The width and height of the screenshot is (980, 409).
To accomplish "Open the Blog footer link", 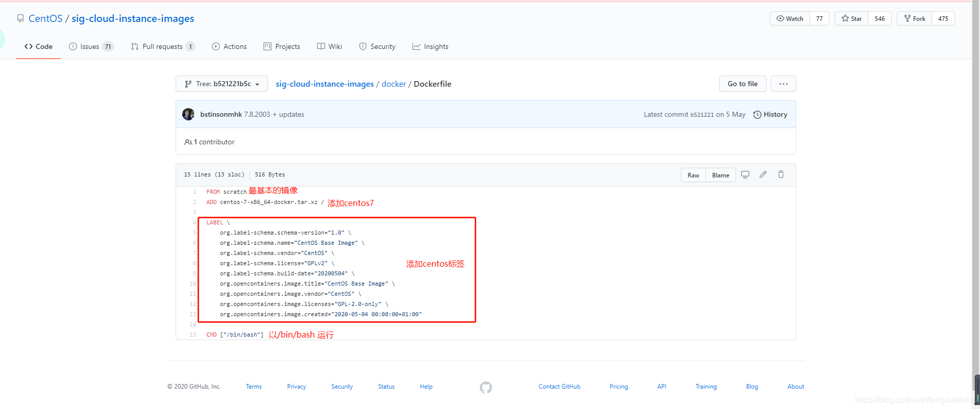I will [x=752, y=387].
